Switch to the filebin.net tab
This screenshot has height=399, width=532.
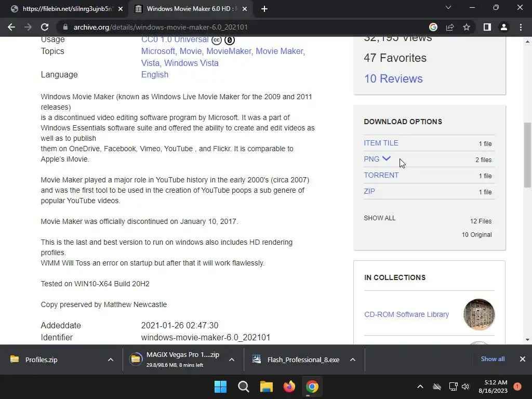(64, 9)
